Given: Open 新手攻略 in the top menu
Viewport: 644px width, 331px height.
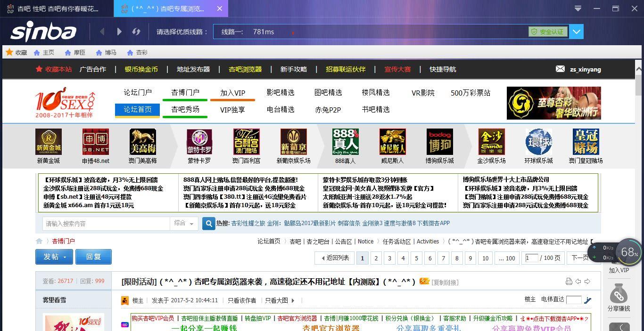Looking at the screenshot, I should 294,69.
